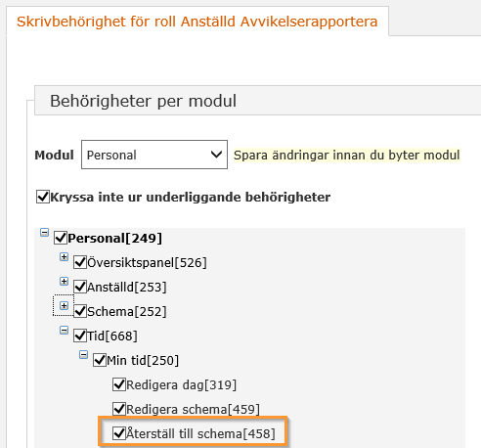Select the Skrivbehörighet för roll tab
This screenshot has width=481, height=448.
pyautogui.click(x=197, y=22)
